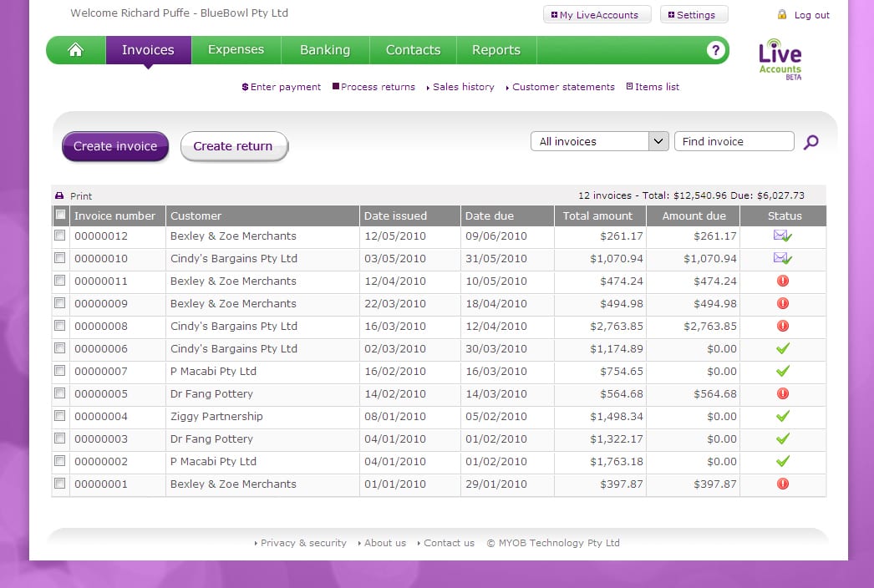Screen dimensions: 874x588
Task: Select all invoices with header checkbox
Action: [60, 215]
